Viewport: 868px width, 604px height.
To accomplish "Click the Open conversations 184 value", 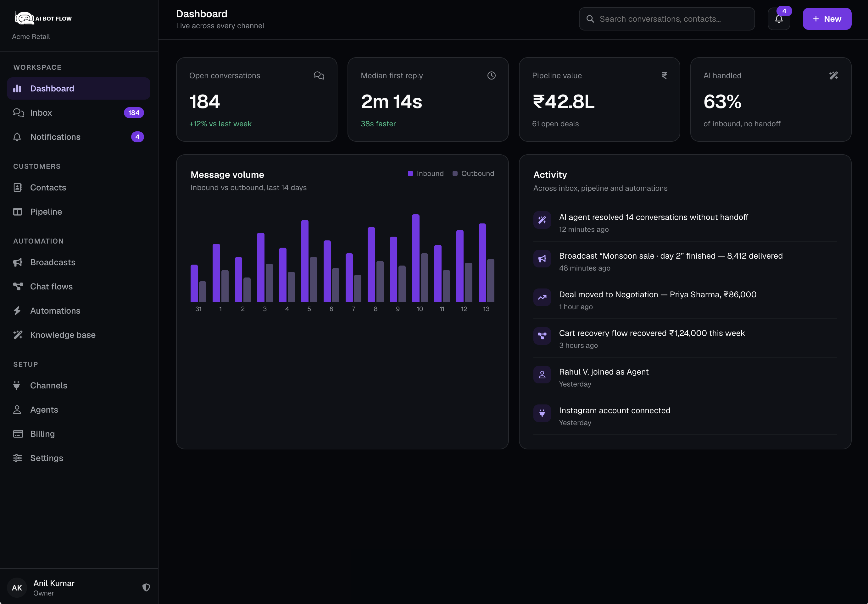I will coord(204,102).
